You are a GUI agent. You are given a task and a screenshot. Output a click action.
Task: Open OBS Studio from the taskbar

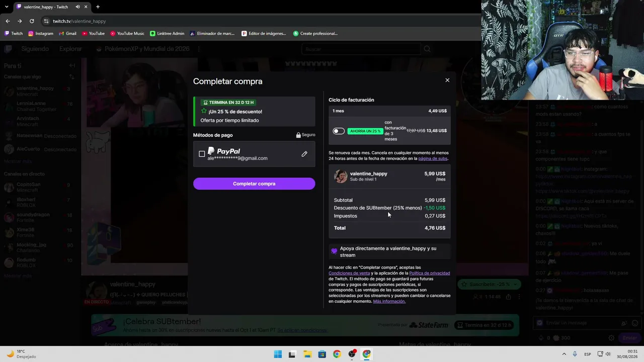coord(352,354)
